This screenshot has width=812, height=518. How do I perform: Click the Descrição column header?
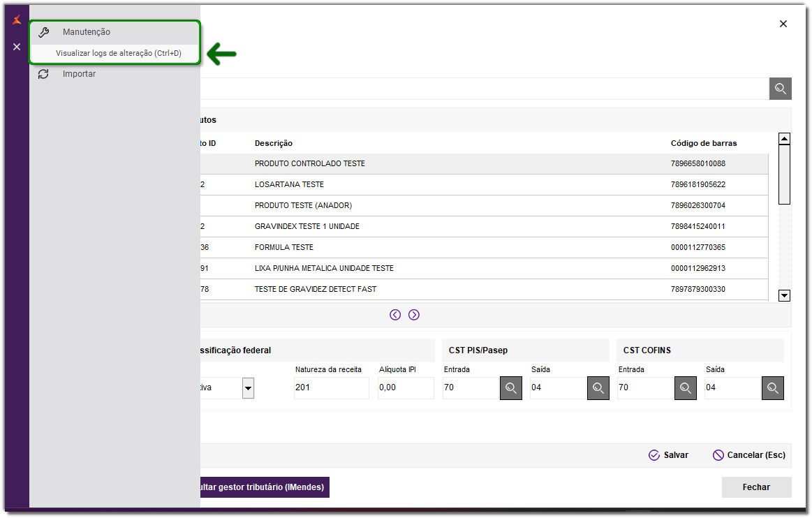pos(274,144)
